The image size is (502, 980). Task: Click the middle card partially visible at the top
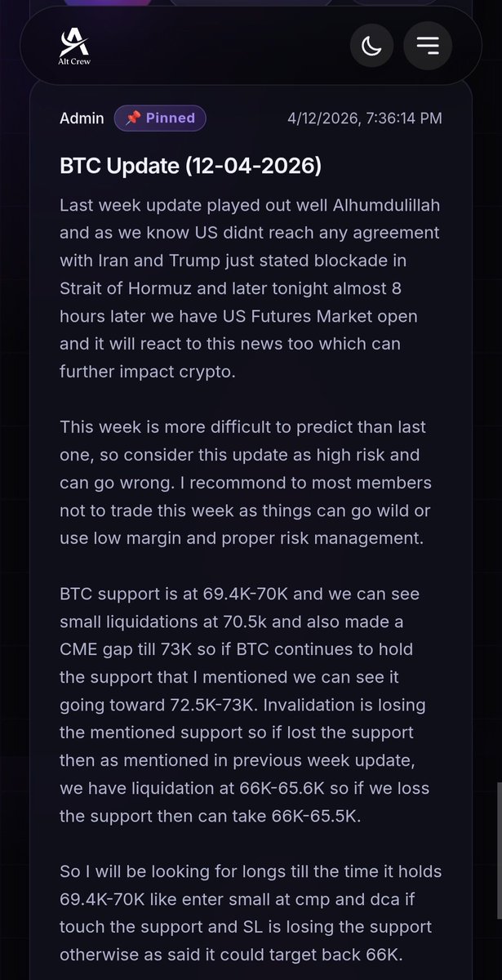click(249, 2)
